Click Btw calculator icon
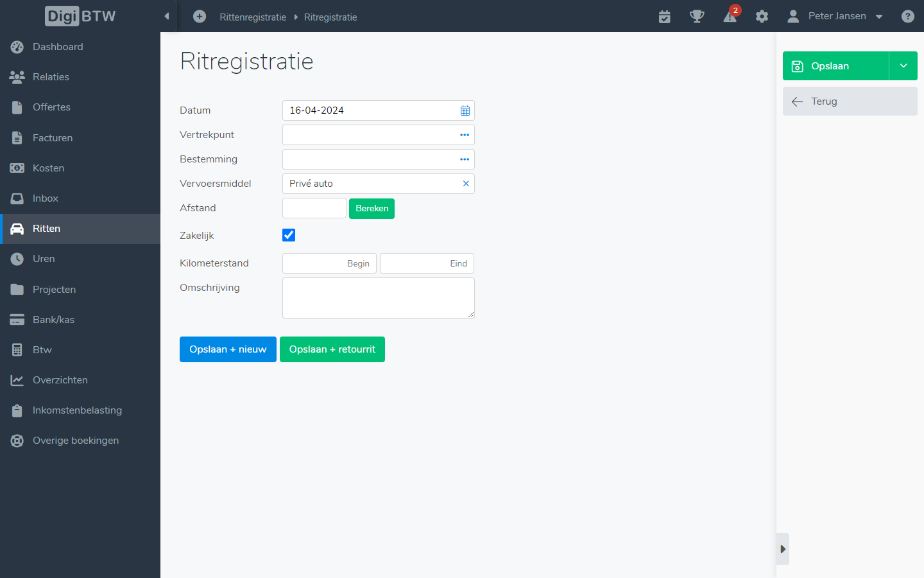This screenshot has height=578, width=924. tap(17, 350)
